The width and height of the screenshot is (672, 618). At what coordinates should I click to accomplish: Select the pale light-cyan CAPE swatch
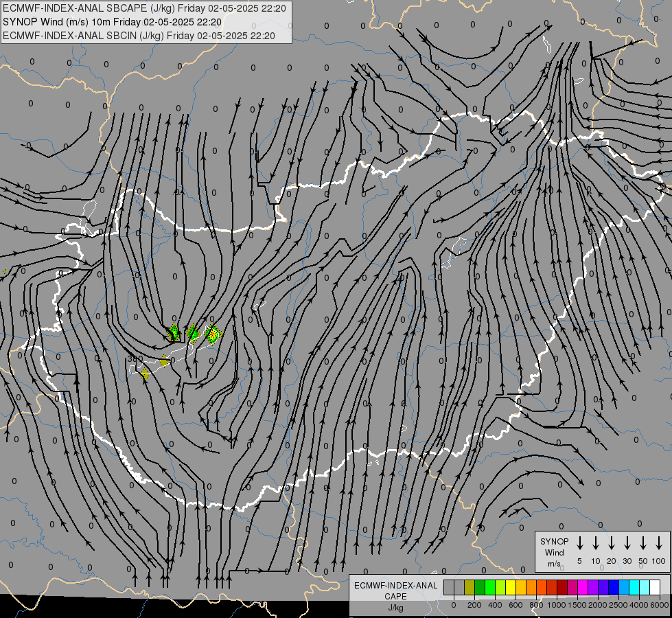point(645,588)
